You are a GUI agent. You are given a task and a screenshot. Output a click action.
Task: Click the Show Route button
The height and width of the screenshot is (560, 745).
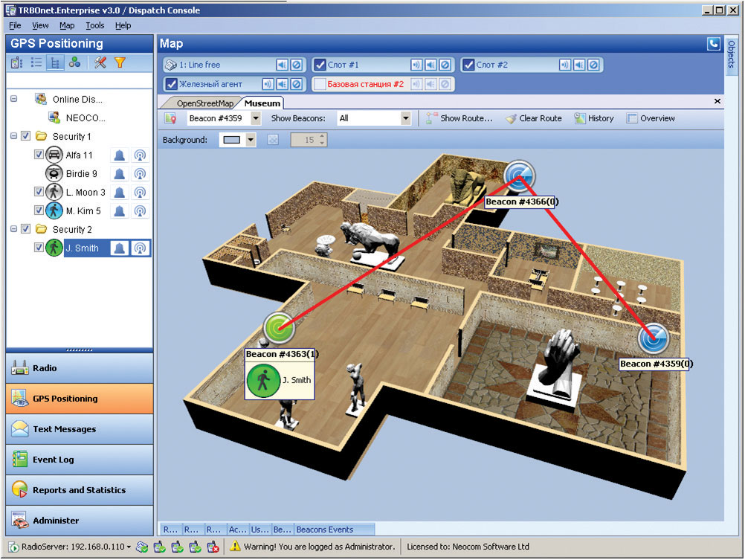tap(459, 118)
